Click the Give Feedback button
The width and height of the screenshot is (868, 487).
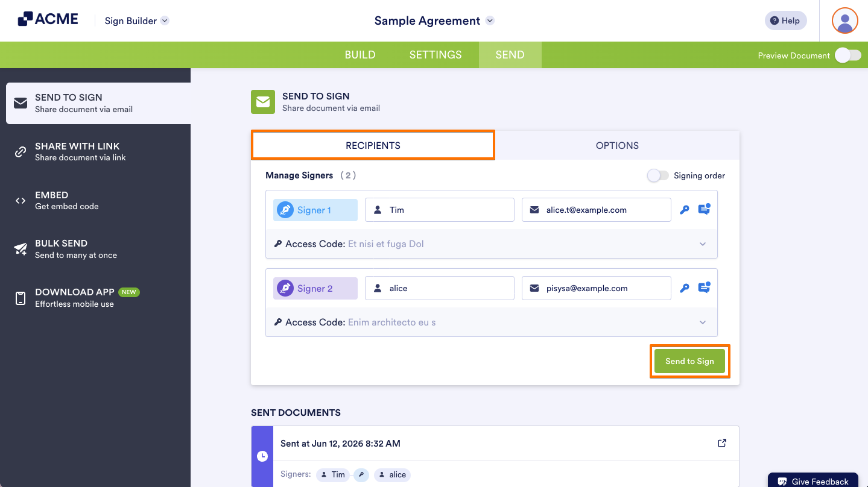pos(813,481)
